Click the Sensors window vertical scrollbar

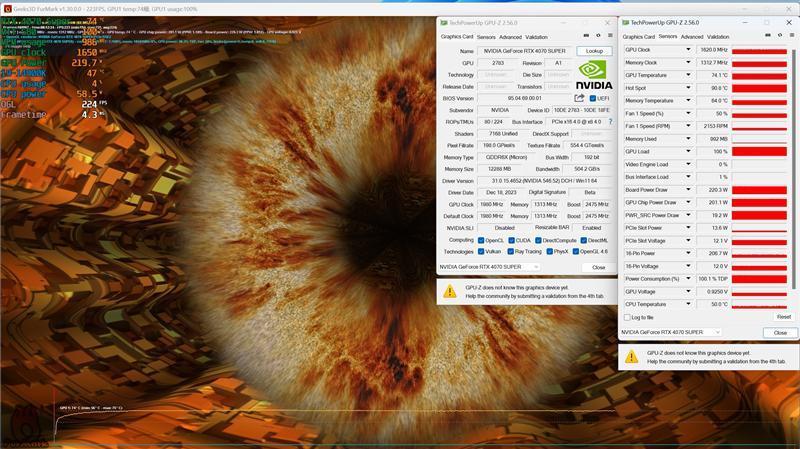tap(794, 168)
